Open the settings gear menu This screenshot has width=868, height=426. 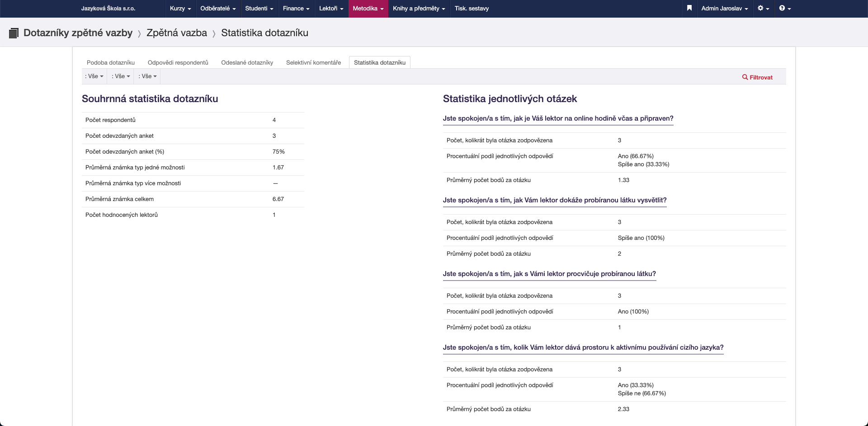(763, 8)
